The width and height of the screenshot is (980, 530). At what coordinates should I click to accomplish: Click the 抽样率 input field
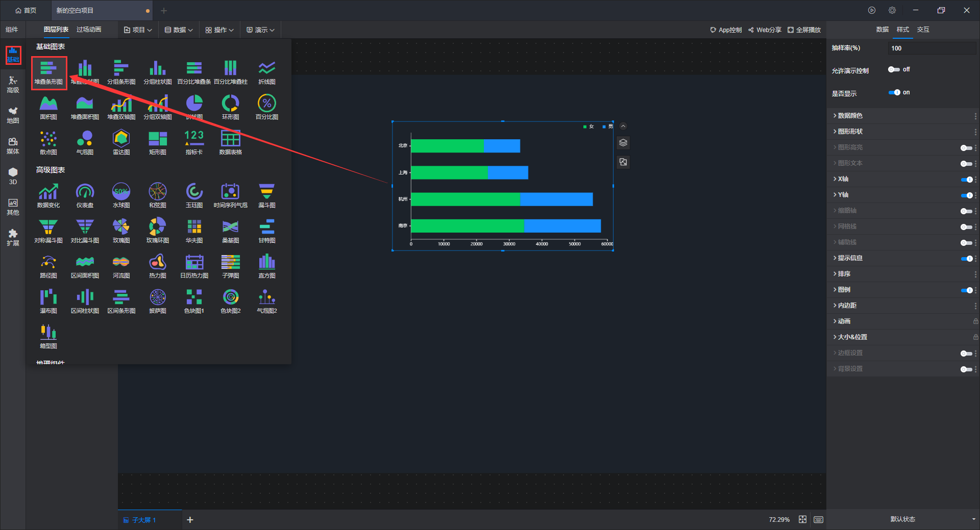(x=932, y=48)
